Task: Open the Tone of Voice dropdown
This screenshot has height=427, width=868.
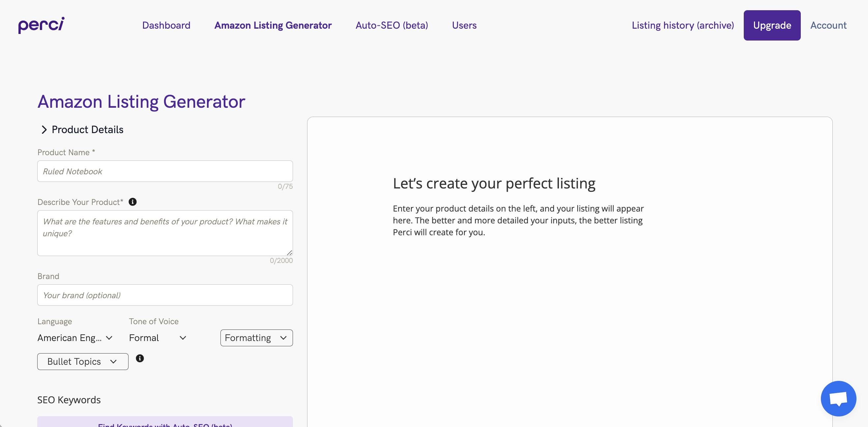Action: click(x=158, y=338)
